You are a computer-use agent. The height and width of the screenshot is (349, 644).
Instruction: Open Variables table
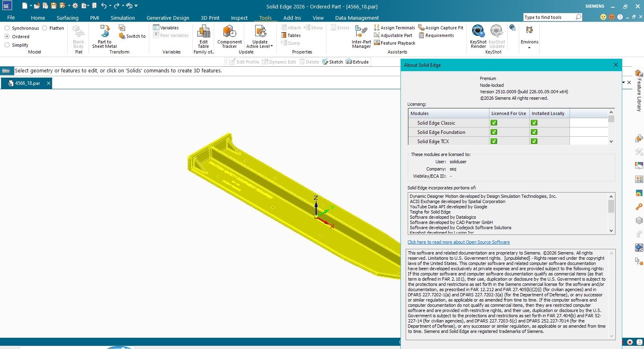166,28
